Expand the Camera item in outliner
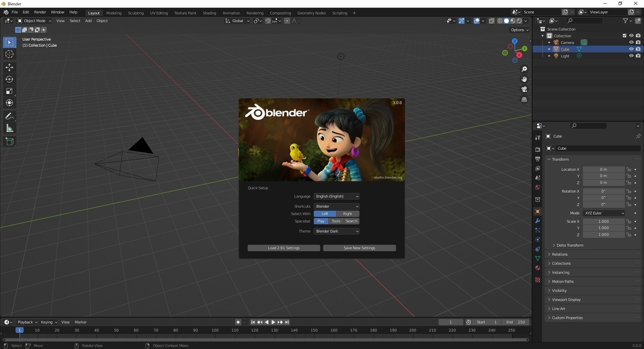644x349 pixels. (x=549, y=42)
